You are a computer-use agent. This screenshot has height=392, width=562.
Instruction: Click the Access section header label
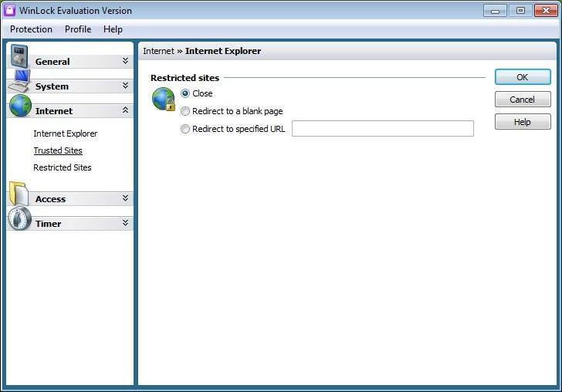coord(50,199)
